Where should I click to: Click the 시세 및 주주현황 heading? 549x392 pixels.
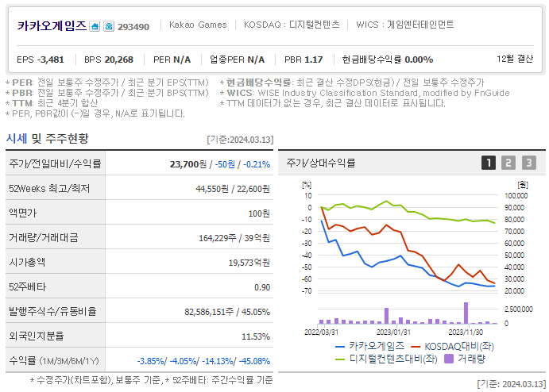pyautogui.click(x=47, y=139)
